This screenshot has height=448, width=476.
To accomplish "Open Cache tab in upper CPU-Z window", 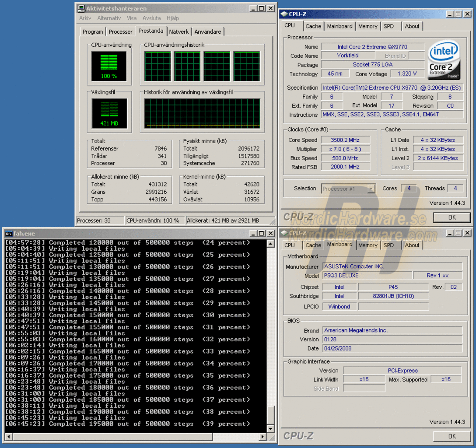I will coord(313,26).
